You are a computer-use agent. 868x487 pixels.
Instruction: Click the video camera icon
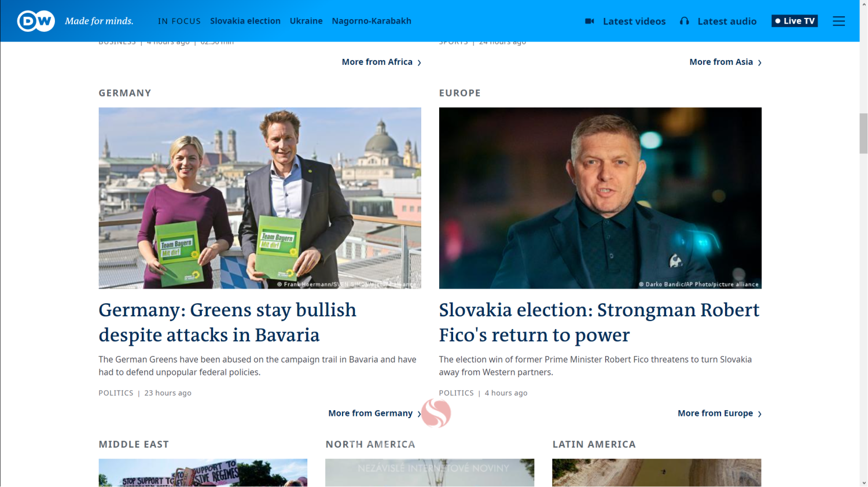click(590, 21)
